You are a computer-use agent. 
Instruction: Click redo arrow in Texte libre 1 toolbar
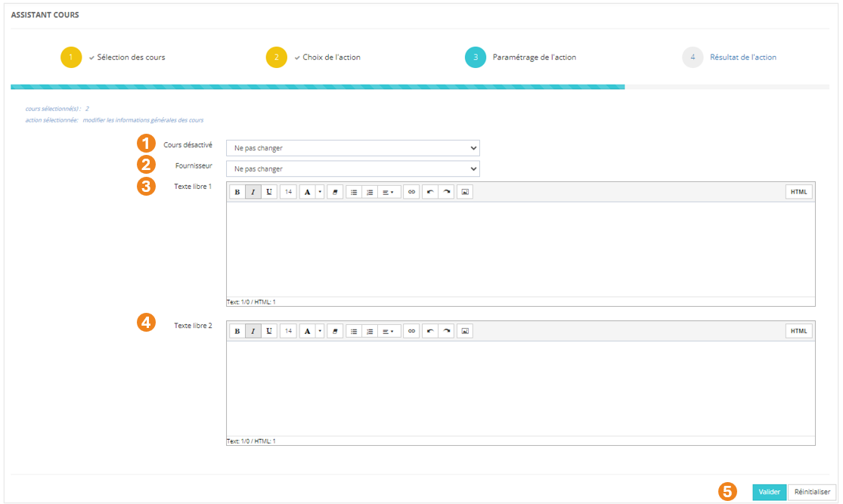pos(446,192)
